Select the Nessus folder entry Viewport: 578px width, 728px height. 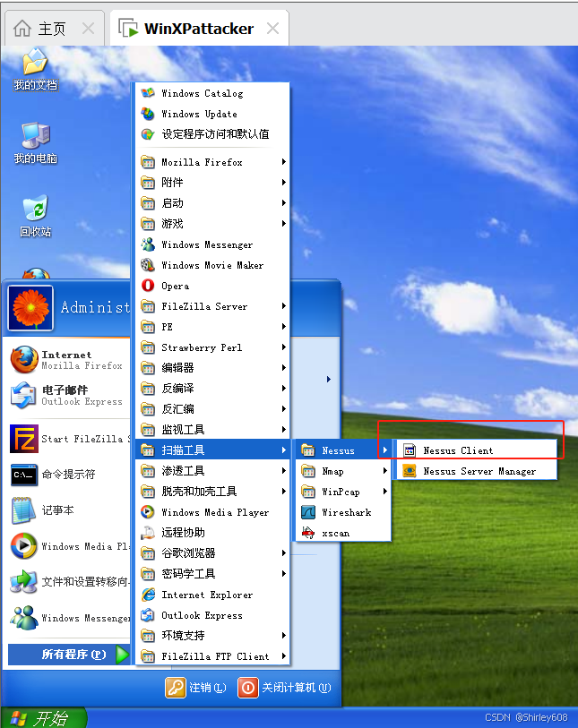tap(343, 450)
